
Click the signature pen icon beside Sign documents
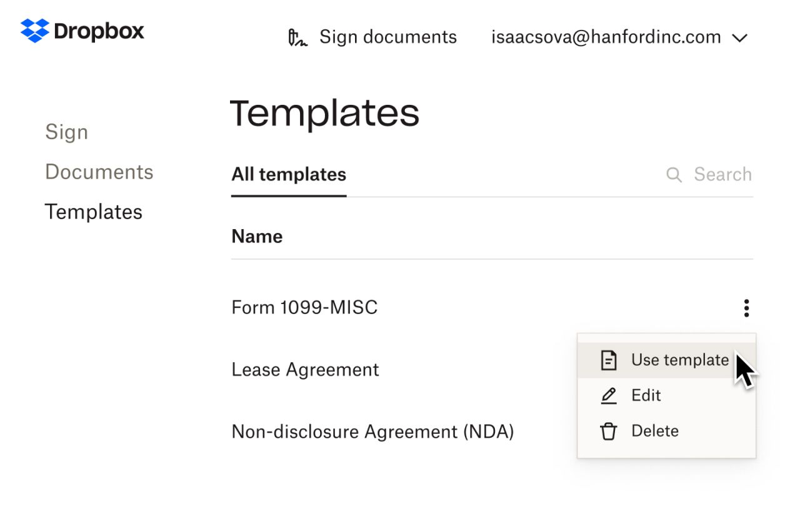click(x=297, y=37)
